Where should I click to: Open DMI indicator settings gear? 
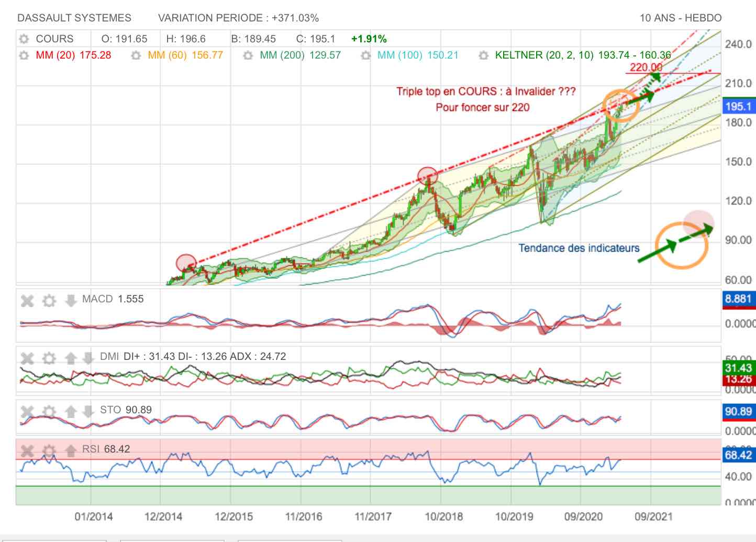(49, 358)
